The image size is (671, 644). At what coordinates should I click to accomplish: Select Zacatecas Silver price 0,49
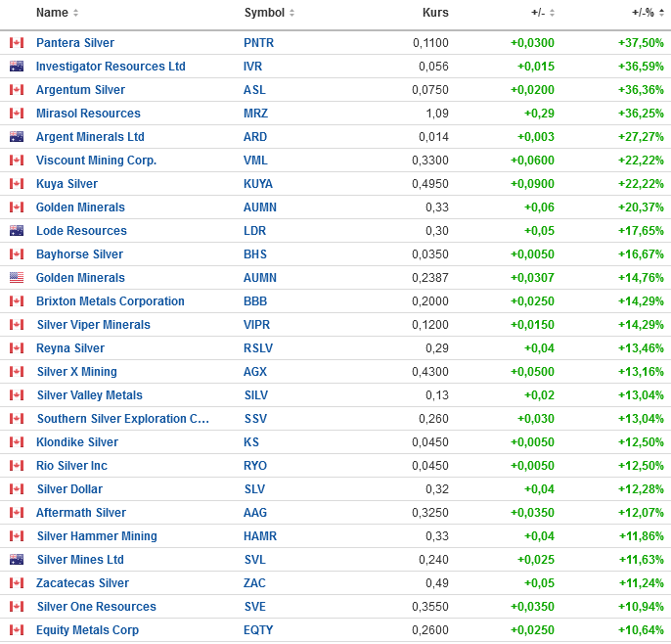pyautogui.click(x=437, y=583)
